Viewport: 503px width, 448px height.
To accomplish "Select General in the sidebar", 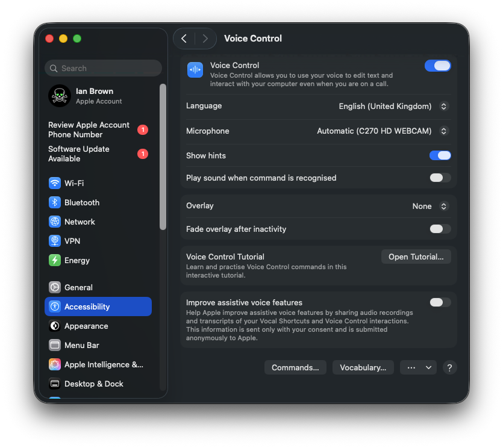I will pyautogui.click(x=98, y=287).
